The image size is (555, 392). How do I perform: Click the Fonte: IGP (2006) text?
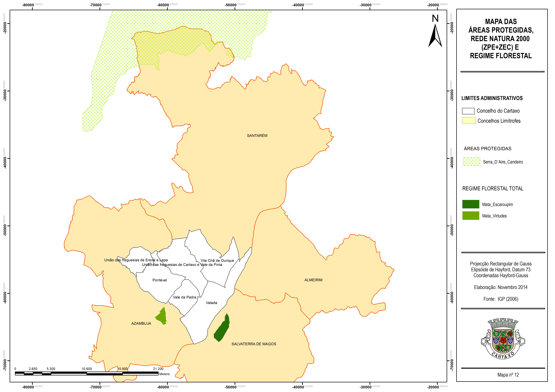(x=501, y=299)
